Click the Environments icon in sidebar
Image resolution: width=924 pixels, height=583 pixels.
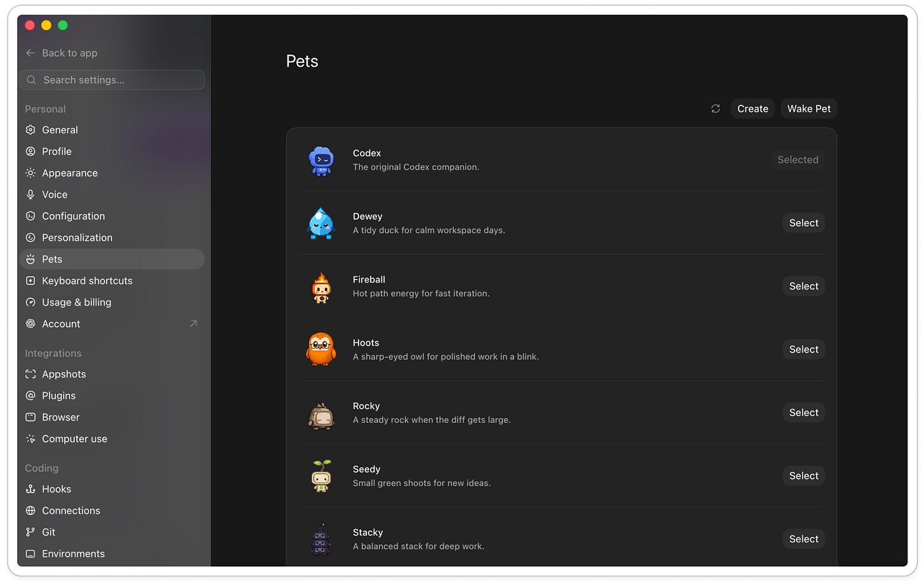tap(30, 554)
